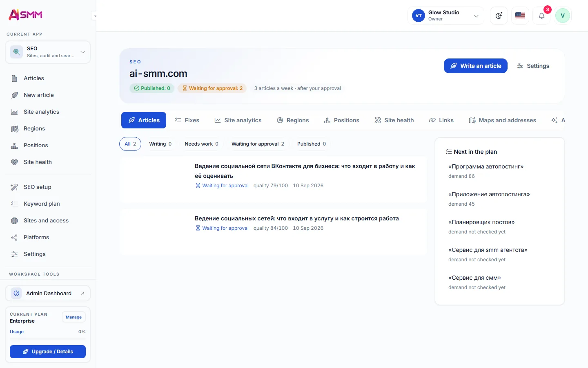Click the Sites and access globe icon

pos(14,220)
